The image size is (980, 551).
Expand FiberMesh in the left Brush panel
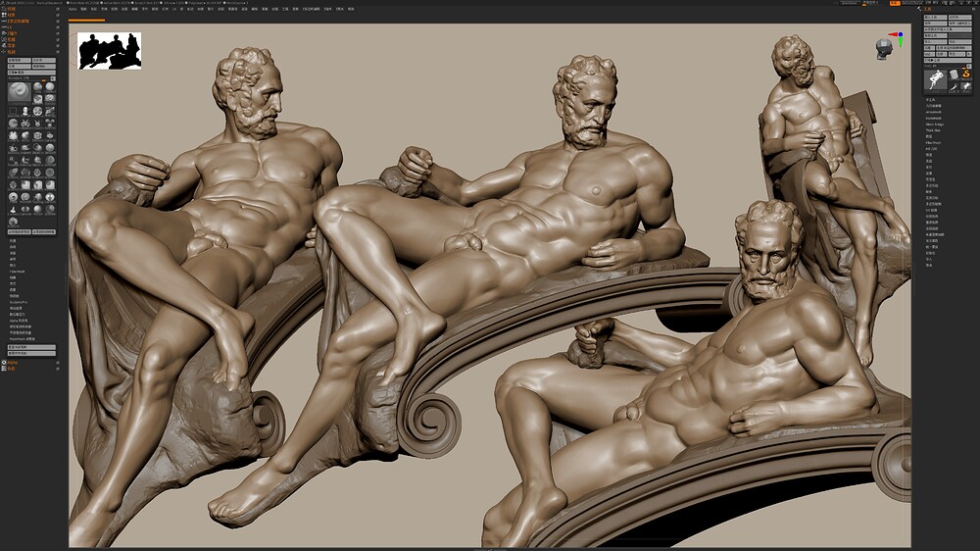point(17,272)
